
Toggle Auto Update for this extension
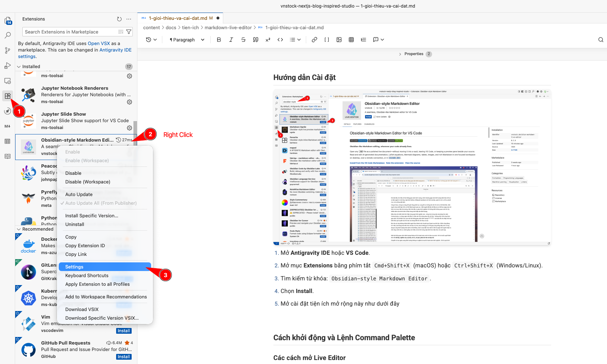click(79, 195)
